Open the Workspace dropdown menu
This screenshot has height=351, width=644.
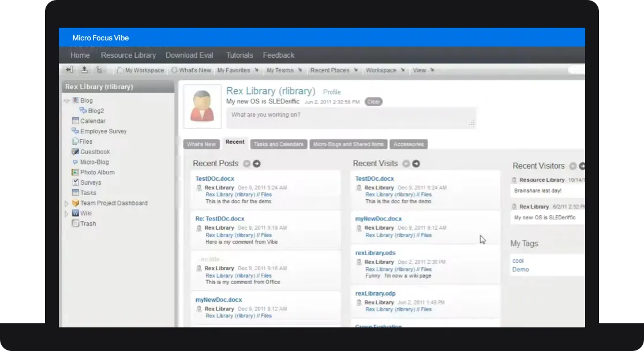coord(384,70)
